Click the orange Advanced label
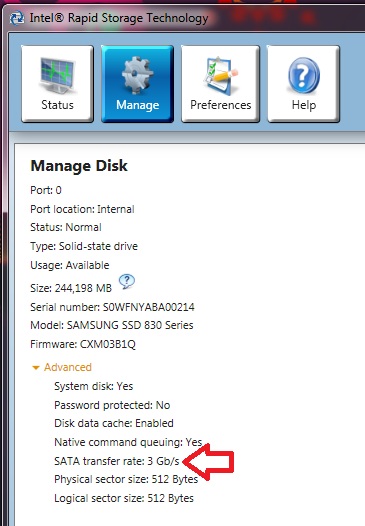 coord(68,367)
